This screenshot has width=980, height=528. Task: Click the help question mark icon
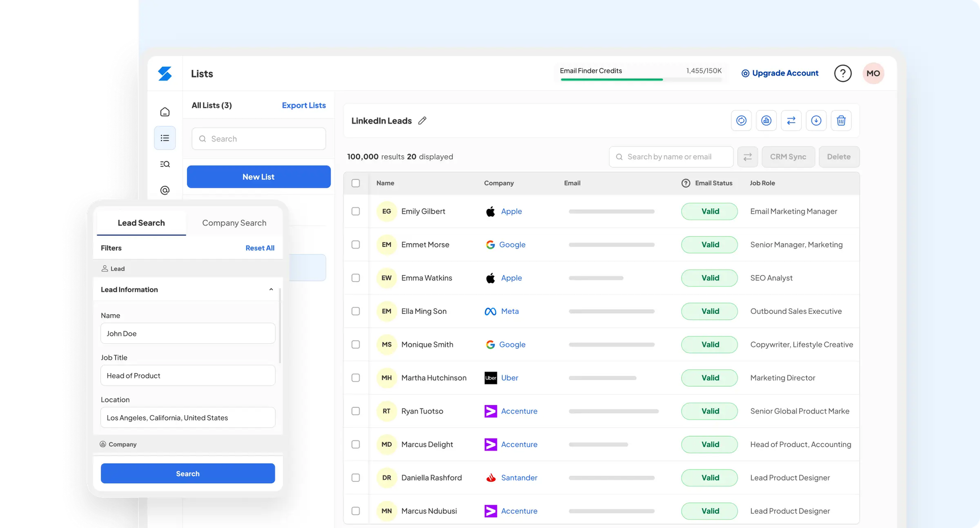[843, 74]
